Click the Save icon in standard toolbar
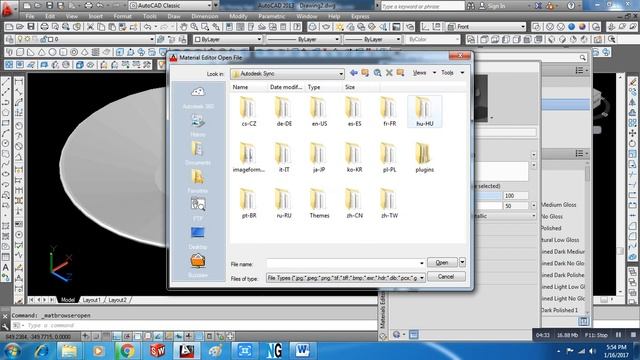The height and width of the screenshot is (360, 640). pyautogui.click(x=31, y=27)
